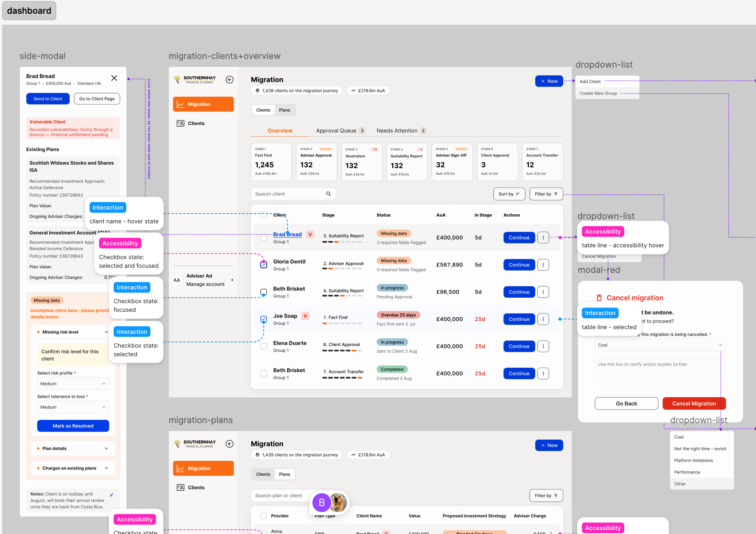Click the vulnerable V badge beside Joe Soap

pos(305,316)
